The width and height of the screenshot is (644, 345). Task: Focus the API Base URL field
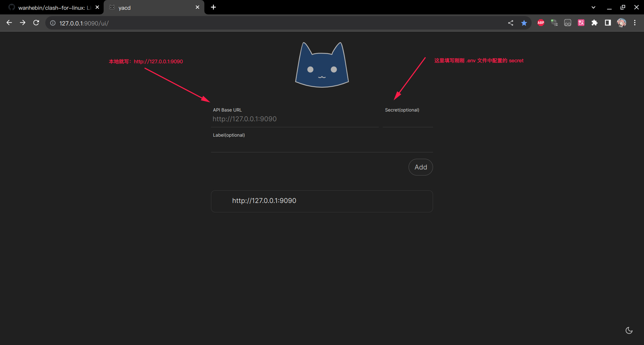click(x=295, y=119)
